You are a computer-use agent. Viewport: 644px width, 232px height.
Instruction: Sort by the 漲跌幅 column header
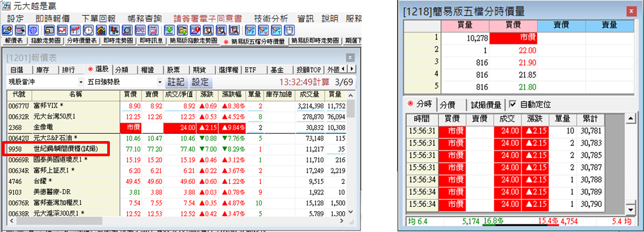pos(232,95)
